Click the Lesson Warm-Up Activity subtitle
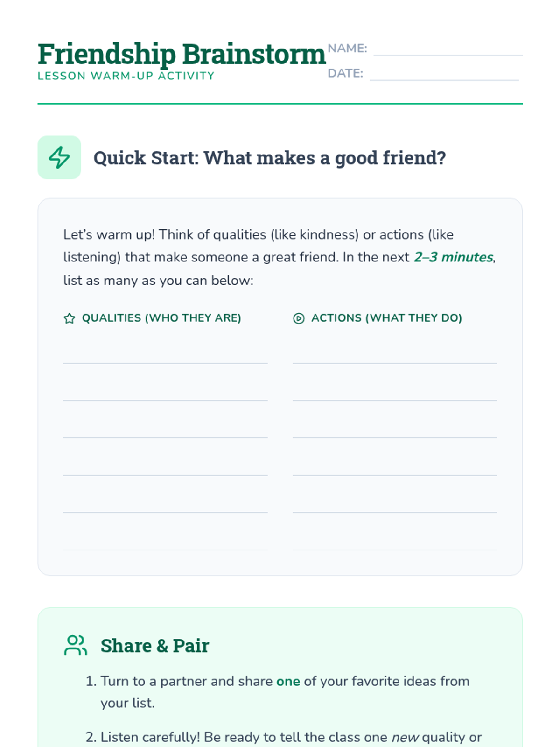Image resolution: width=560 pixels, height=747 pixels. point(126,76)
